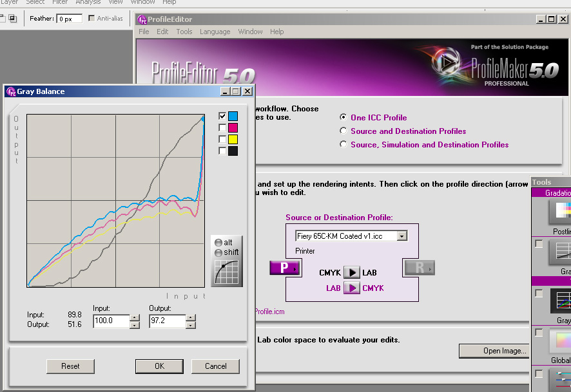Open the ProfileEditor Edit menu
571x392 pixels.
tap(162, 32)
